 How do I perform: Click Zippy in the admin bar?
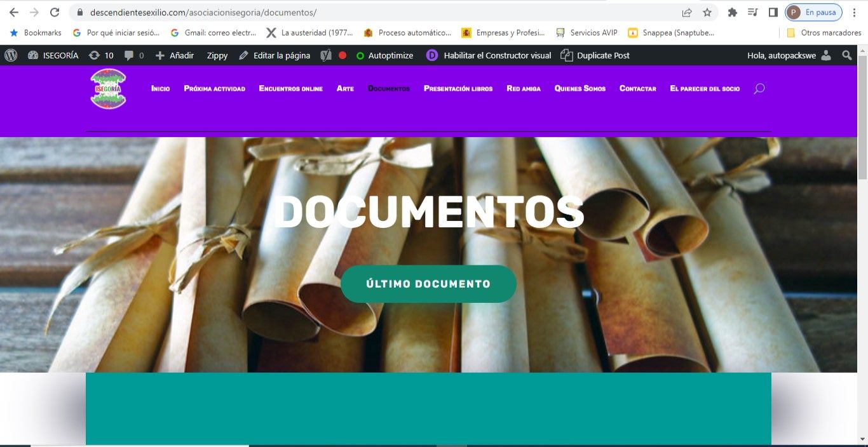tap(217, 55)
